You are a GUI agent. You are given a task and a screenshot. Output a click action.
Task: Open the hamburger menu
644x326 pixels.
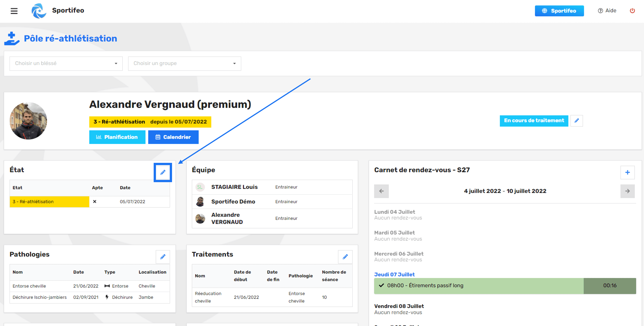pos(14,11)
